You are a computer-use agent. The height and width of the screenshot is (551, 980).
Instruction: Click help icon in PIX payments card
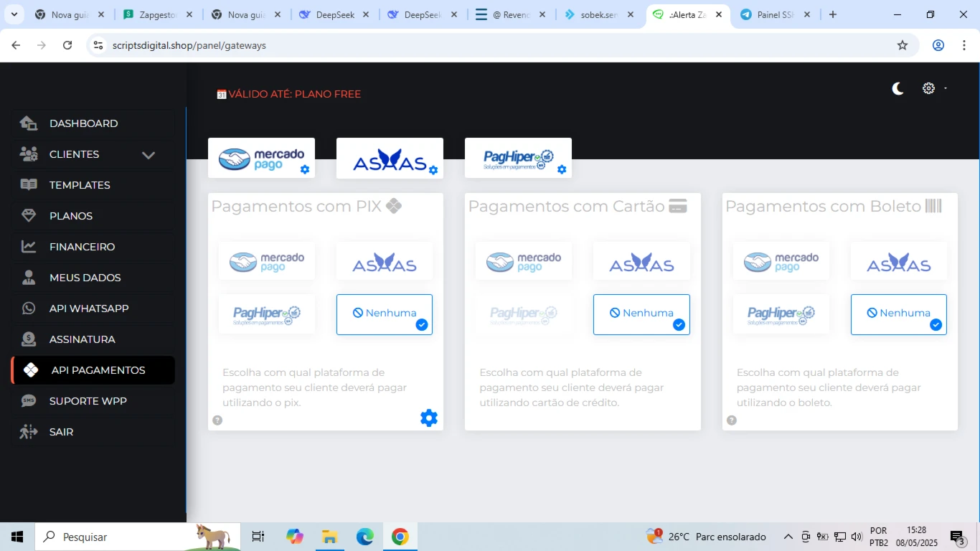[x=217, y=420]
